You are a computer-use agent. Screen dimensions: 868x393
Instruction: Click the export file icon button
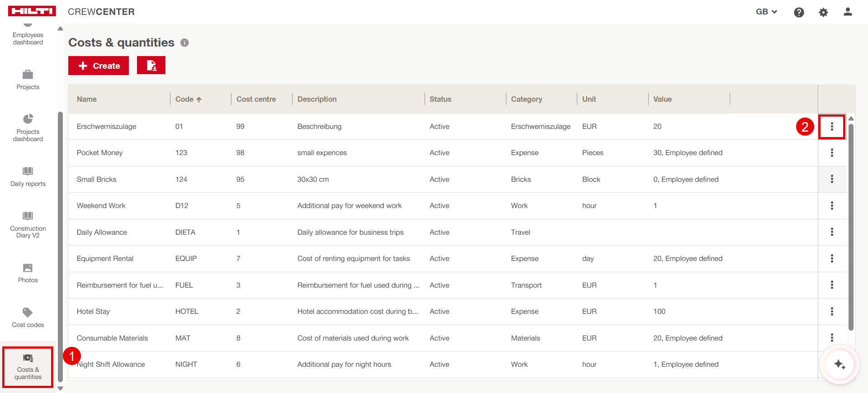pyautogui.click(x=151, y=66)
